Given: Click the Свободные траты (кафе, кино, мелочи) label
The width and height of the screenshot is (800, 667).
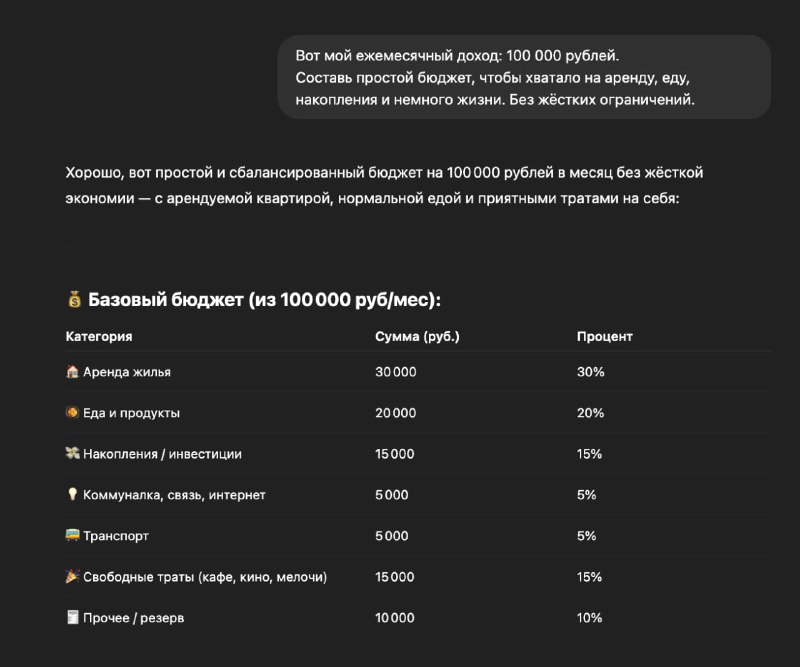Looking at the screenshot, I should tap(205, 577).
